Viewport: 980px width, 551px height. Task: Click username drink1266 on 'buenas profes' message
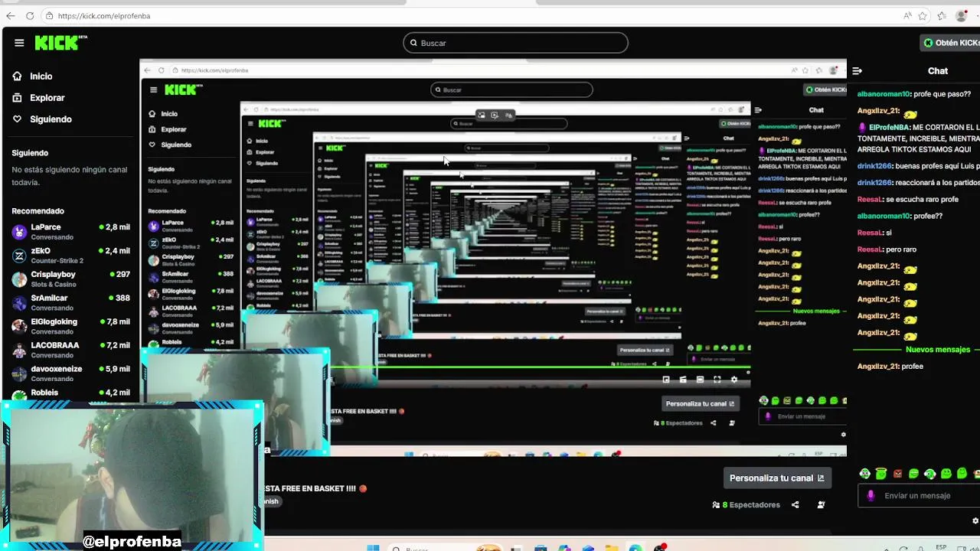click(x=874, y=166)
